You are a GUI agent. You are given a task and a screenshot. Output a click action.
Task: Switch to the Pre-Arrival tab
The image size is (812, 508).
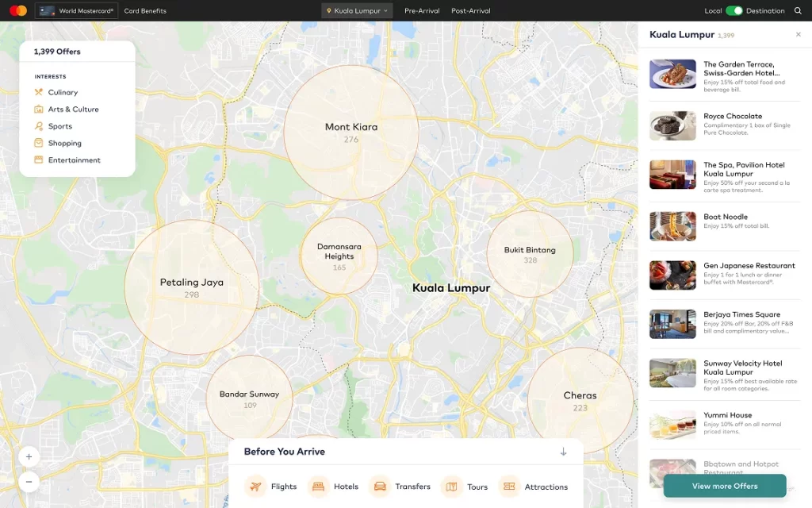pyautogui.click(x=422, y=11)
